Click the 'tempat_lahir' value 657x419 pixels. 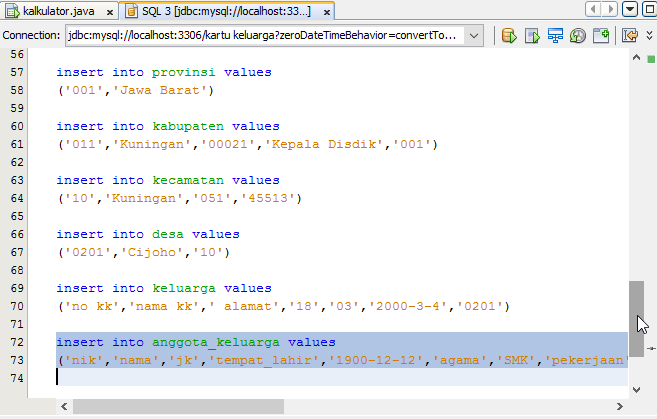tap(264, 360)
